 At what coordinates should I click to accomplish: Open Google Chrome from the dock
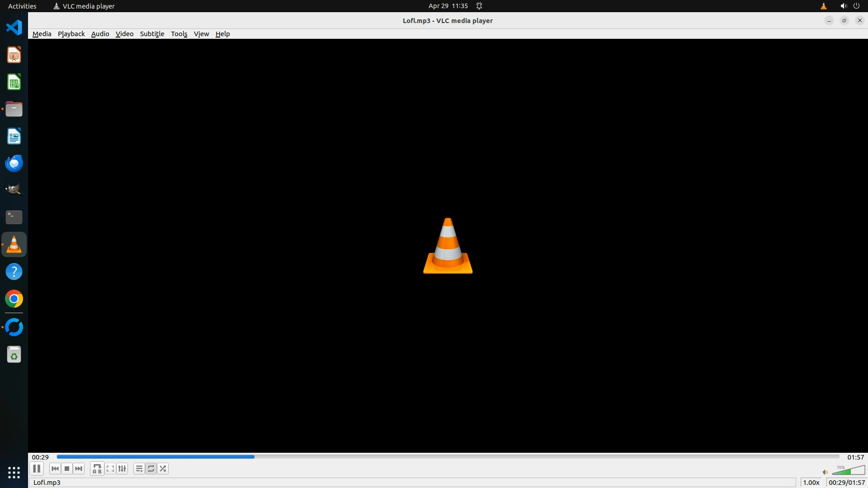point(14,299)
